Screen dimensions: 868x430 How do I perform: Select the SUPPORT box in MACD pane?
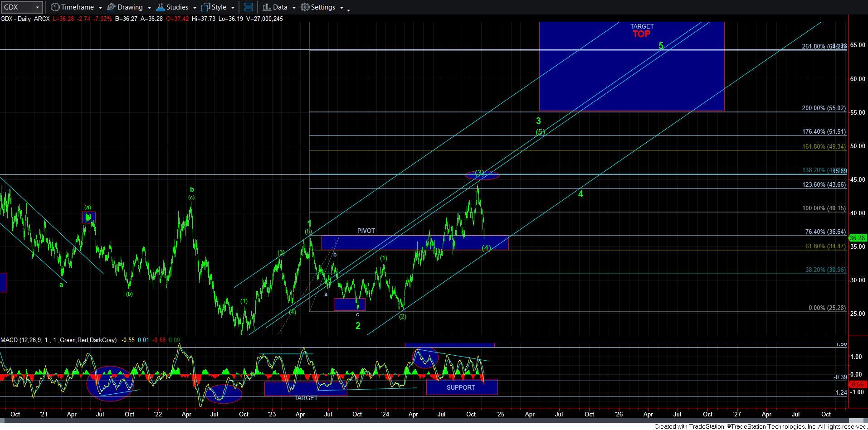(461, 387)
